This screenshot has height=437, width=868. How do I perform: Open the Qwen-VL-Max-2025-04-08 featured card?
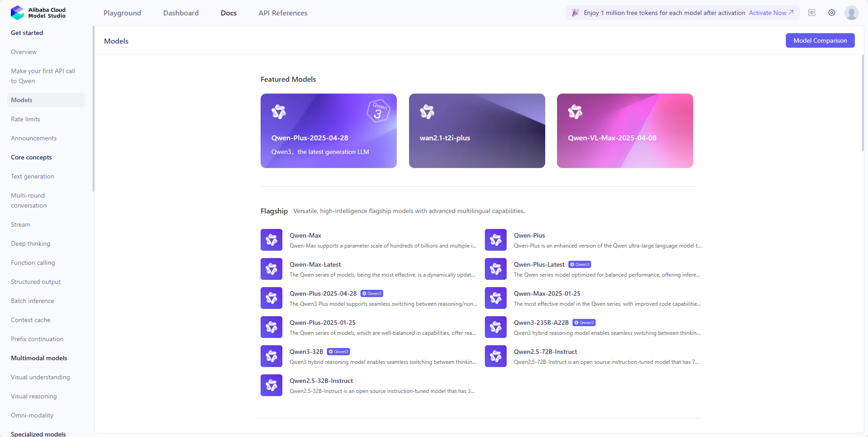pos(625,131)
